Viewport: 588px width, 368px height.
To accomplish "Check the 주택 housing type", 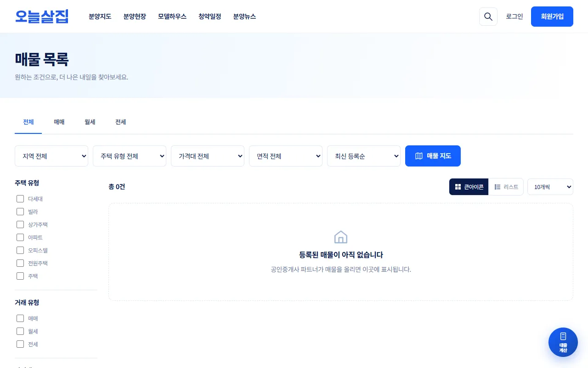I will tap(20, 276).
